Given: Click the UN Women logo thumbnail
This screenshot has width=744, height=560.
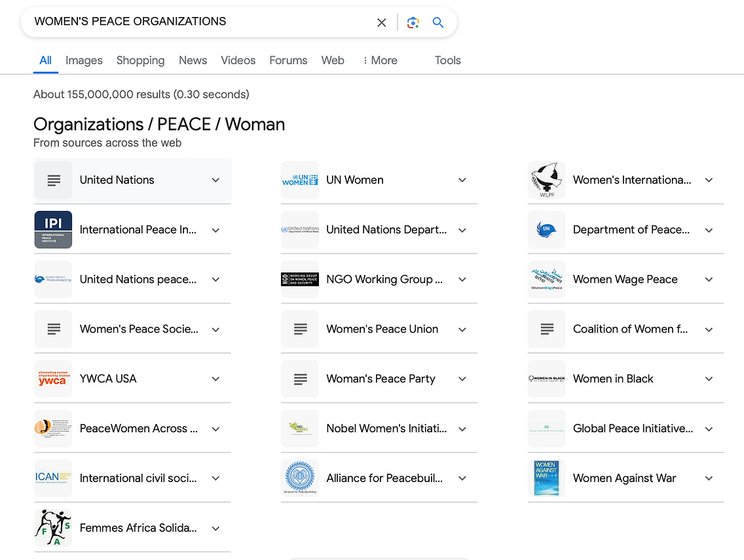Looking at the screenshot, I should [300, 180].
